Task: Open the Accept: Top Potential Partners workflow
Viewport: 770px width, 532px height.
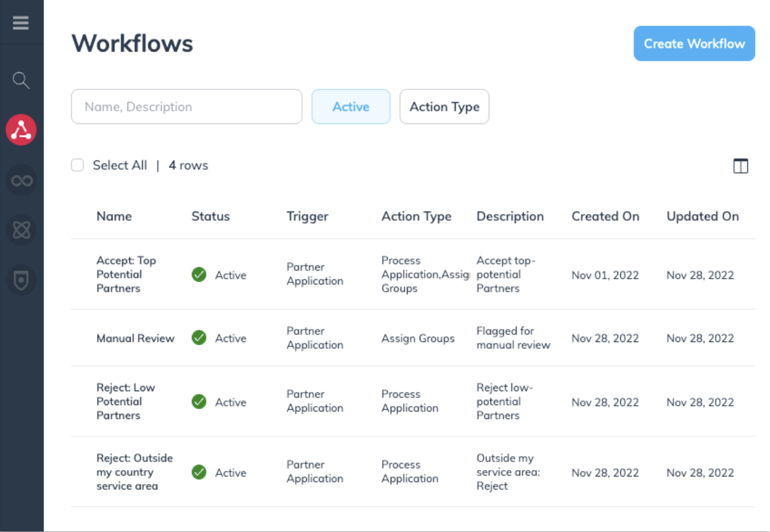Action: [x=126, y=274]
